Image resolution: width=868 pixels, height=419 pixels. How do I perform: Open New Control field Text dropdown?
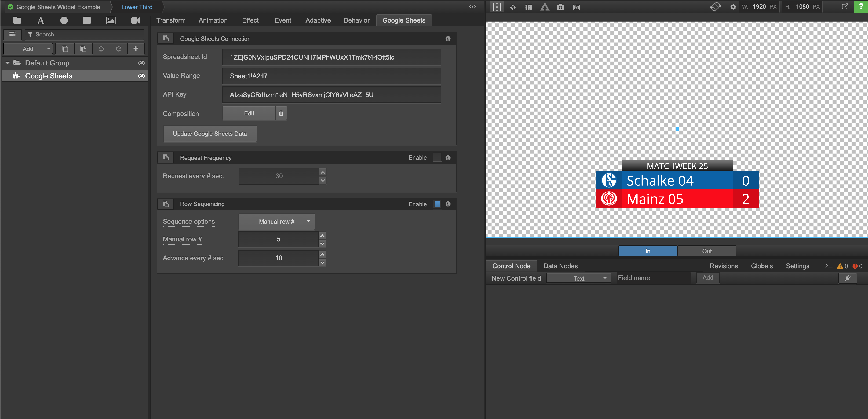tap(579, 278)
